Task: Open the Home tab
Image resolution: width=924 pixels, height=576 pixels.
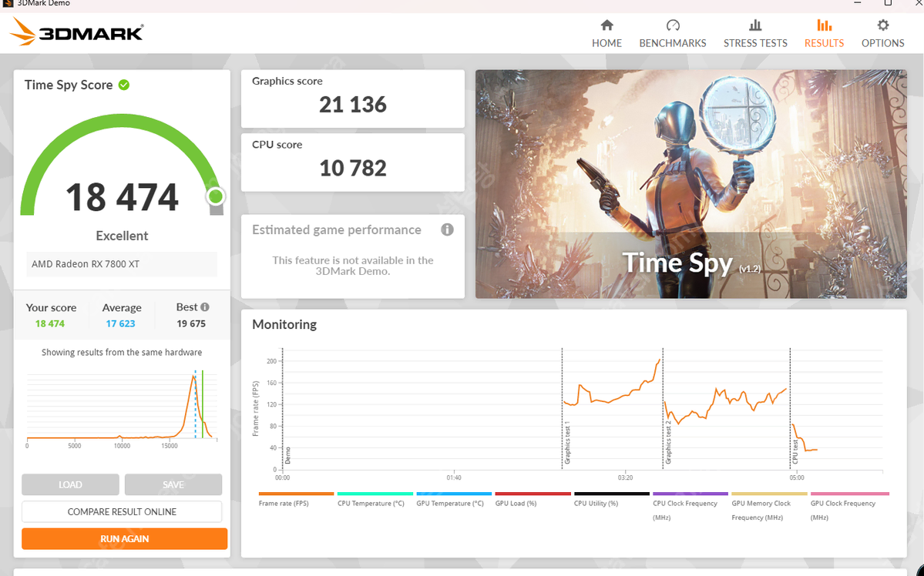Action: (x=607, y=34)
